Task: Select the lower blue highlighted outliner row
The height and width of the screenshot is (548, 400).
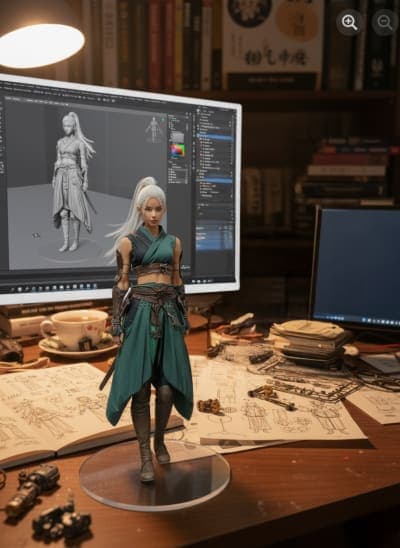Action: pos(215,180)
